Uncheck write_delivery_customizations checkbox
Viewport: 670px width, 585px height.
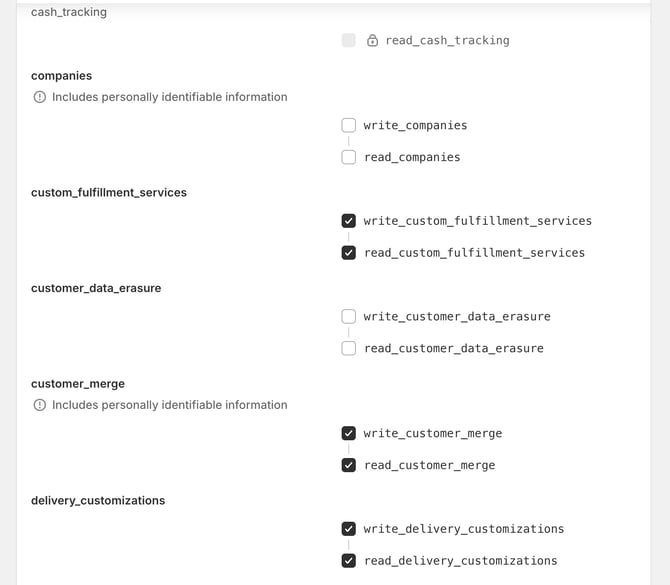348,529
